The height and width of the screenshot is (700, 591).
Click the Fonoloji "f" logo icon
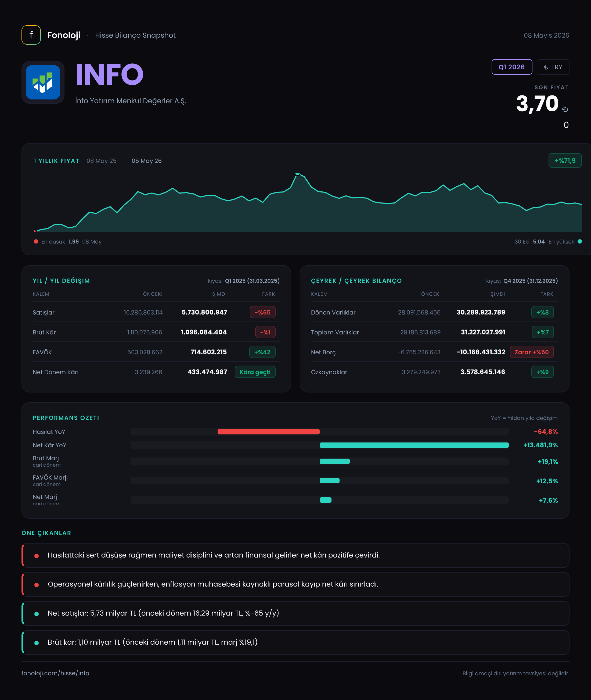[31, 35]
